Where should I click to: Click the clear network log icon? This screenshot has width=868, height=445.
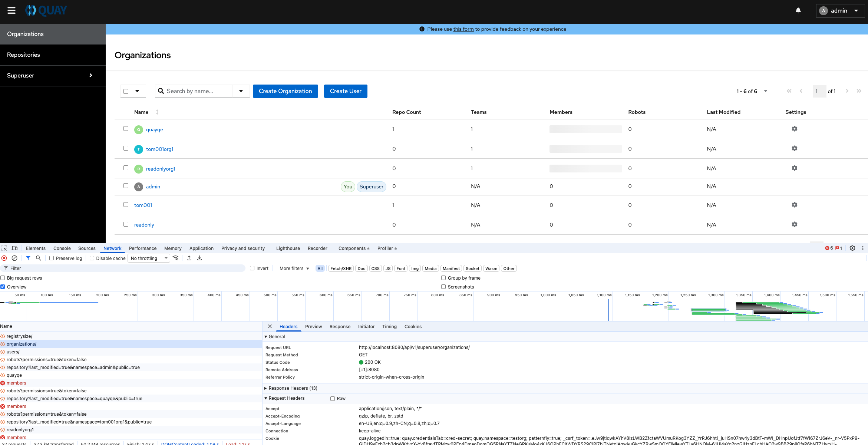[x=14, y=258]
